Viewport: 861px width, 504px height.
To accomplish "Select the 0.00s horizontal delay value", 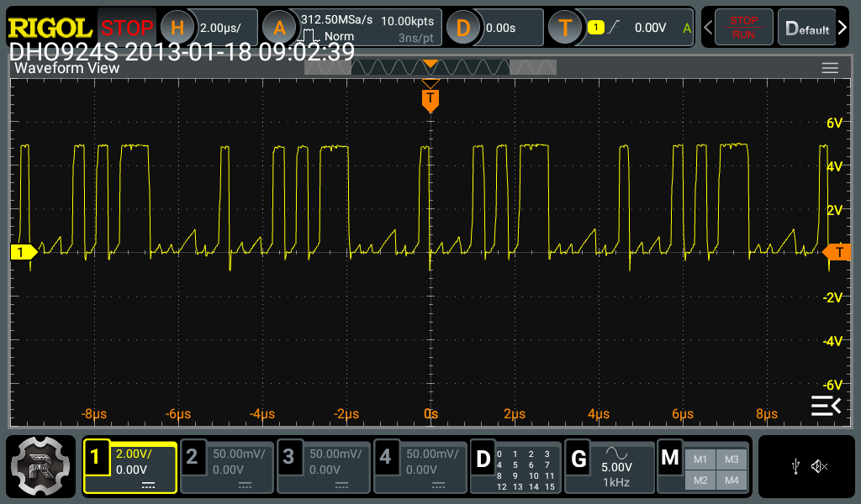I will (x=501, y=28).
